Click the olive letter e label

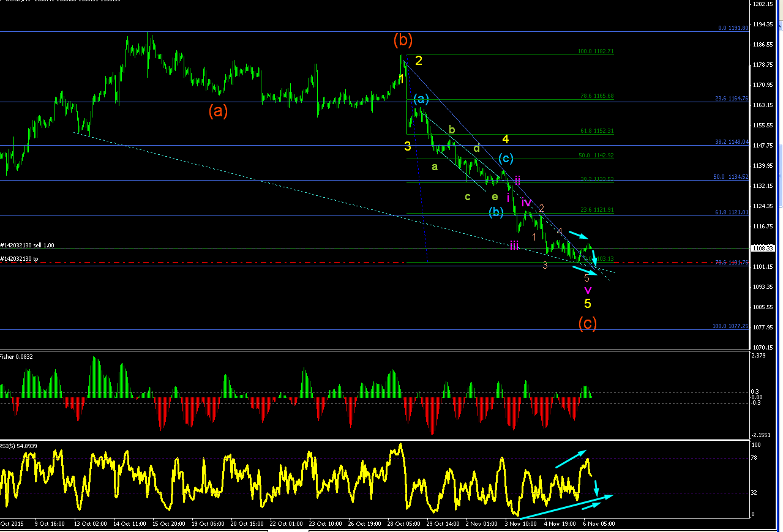click(x=495, y=197)
